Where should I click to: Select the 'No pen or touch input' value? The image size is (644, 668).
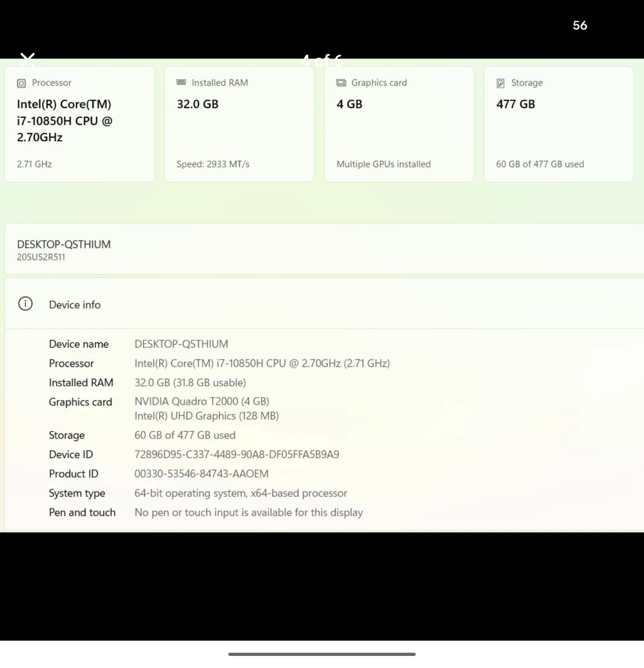point(249,513)
